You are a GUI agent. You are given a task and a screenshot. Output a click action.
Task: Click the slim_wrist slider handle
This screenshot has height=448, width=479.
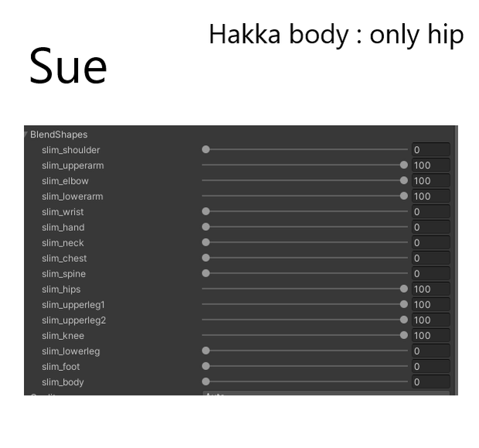click(206, 212)
